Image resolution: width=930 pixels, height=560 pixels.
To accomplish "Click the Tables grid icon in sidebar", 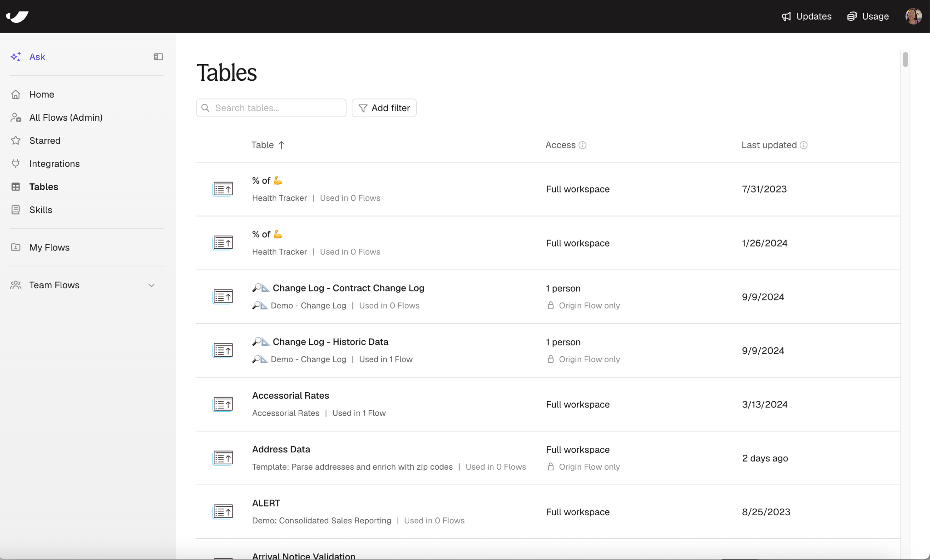I will (x=16, y=187).
